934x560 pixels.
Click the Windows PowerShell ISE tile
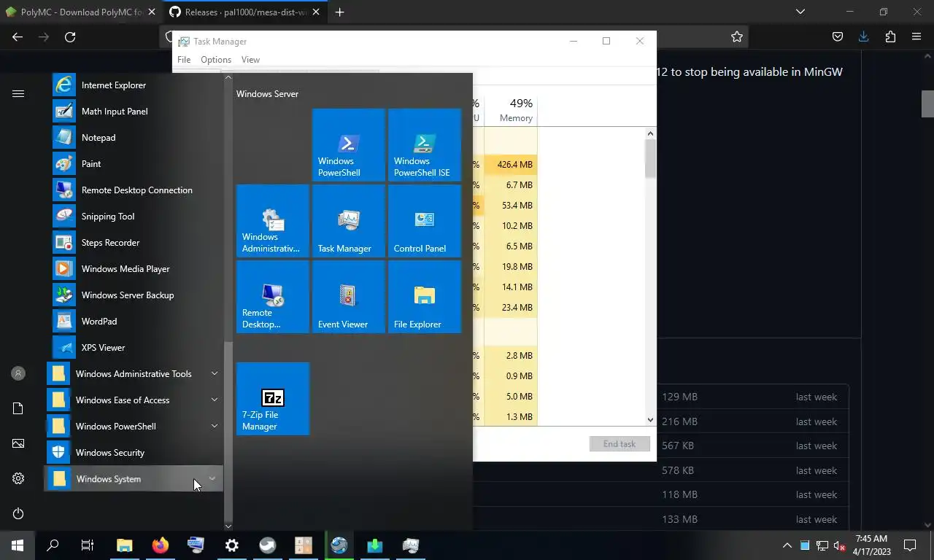[425, 144]
